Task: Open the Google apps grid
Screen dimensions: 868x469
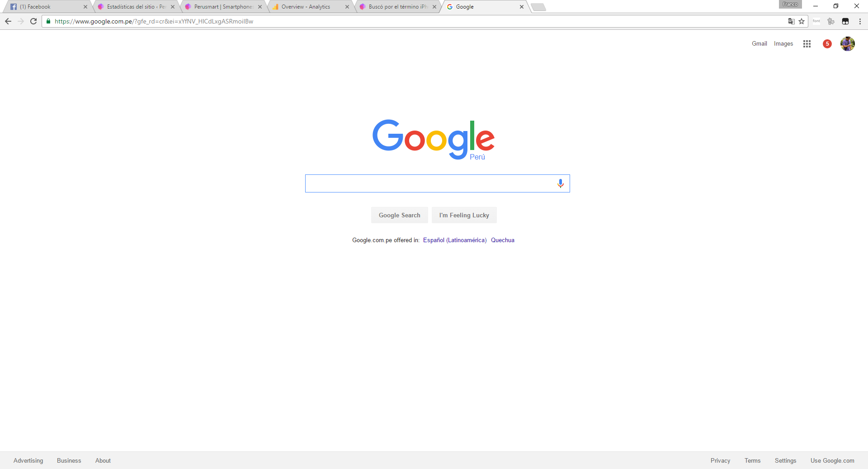Action: (x=807, y=44)
